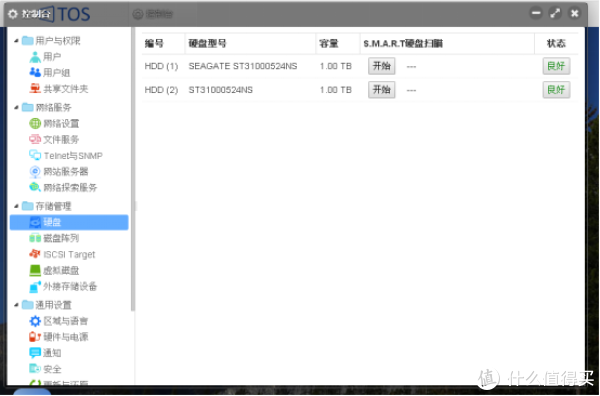This screenshot has height=396, width=600.
Task: Minimize the 控制台 window
Action: click(x=536, y=13)
